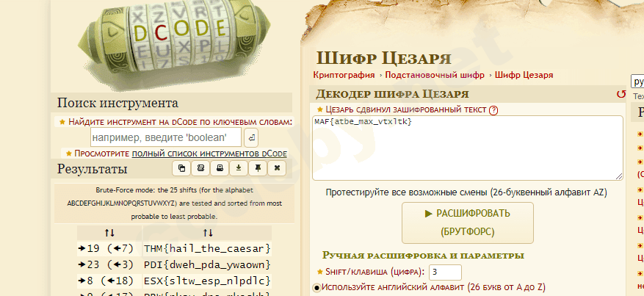This screenshot has width=644, height=296.
Task: Copy results to clipboard icon
Action: pyautogui.click(x=181, y=168)
